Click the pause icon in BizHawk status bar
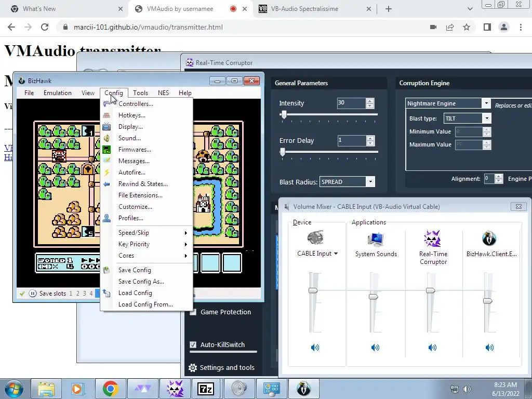The width and height of the screenshot is (532, 399). click(33, 294)
